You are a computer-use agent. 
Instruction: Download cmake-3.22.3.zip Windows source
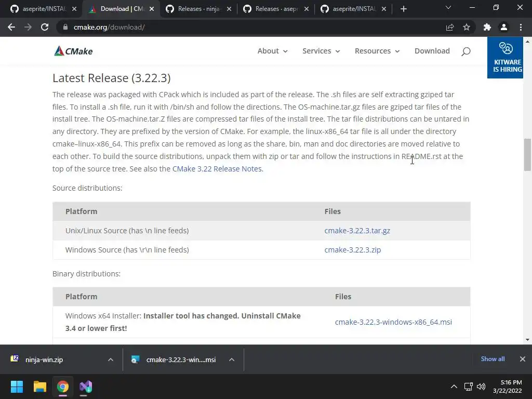[x=353, y=250]
